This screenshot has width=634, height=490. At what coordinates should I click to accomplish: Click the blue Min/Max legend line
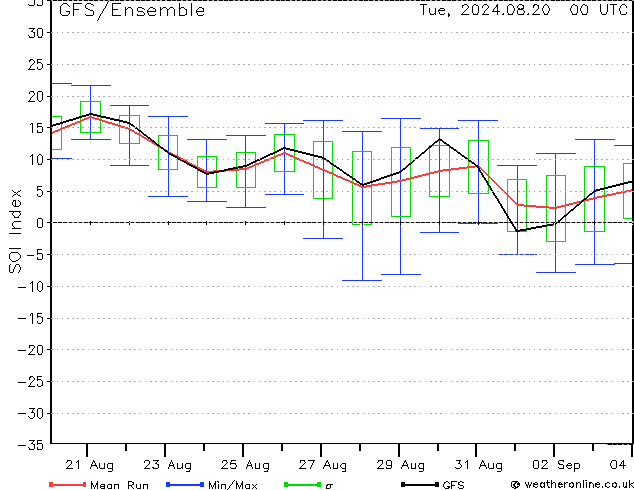(x=185, y=484)
